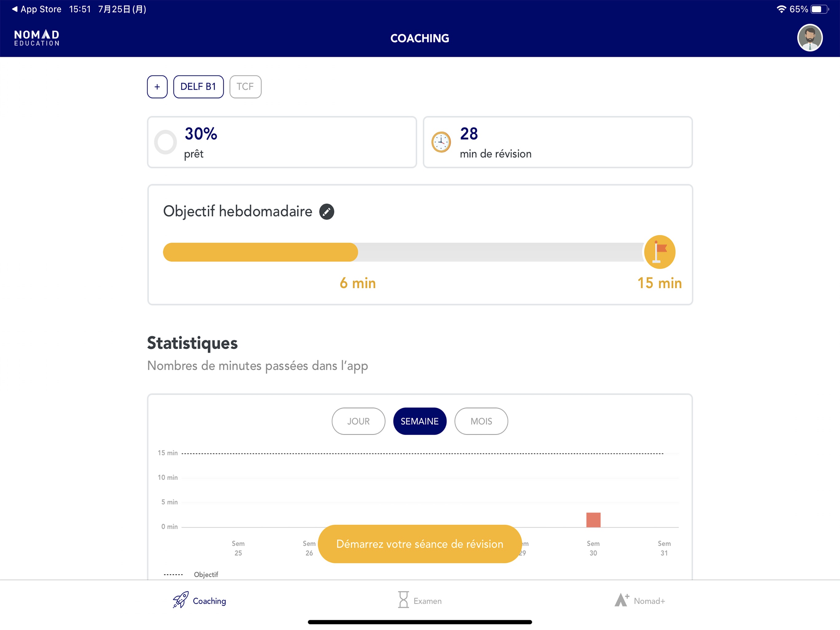Select the MOIS monthly view toggle

click(x=481, y=421)
